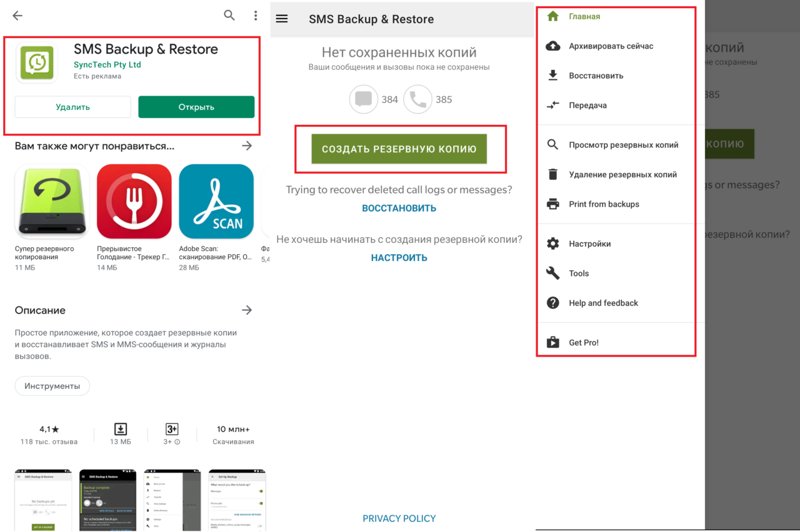Open search in Play Store header
The image size is (800, 532).
(x=229, y=16)
